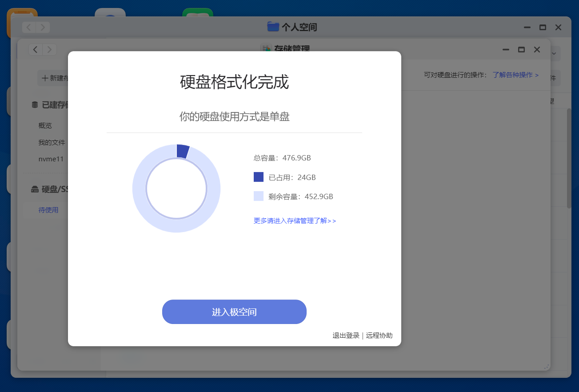Go forward in the 存储管理 window

pyautogui.click(x=50, y=49)
